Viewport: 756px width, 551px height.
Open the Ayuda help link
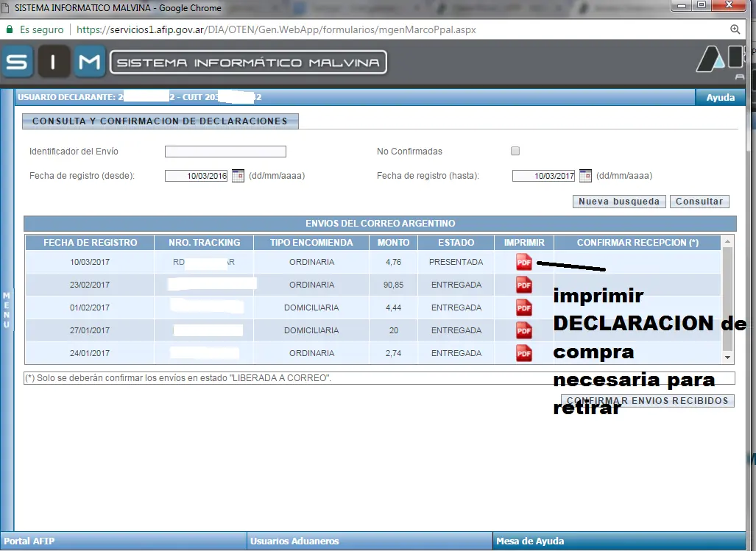pos(721,97)
